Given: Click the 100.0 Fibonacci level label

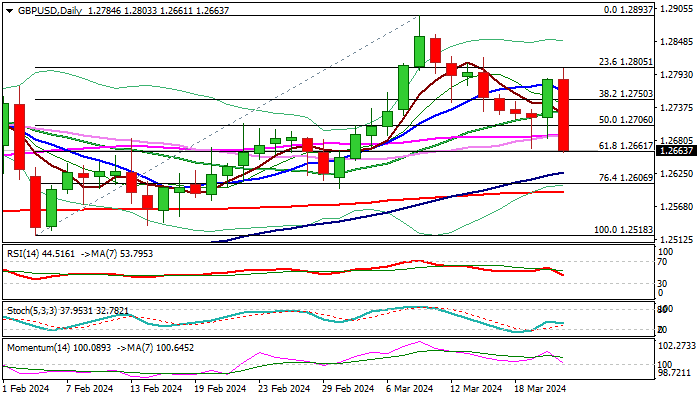Looking at the screenshot, I should click(x=624, y=229).
